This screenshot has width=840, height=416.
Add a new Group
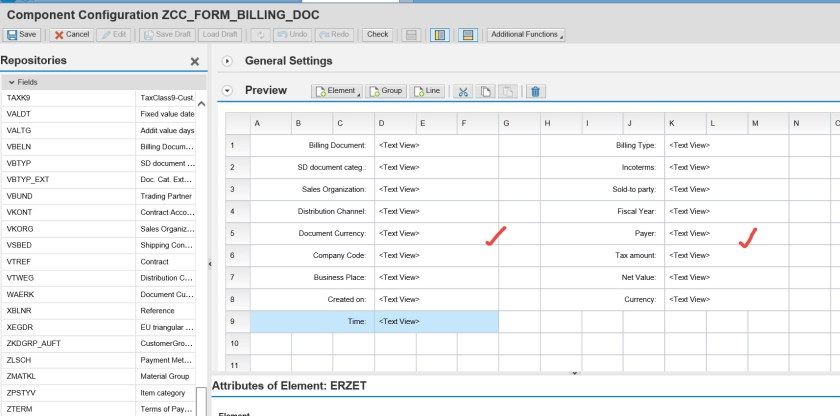point(386,91)
